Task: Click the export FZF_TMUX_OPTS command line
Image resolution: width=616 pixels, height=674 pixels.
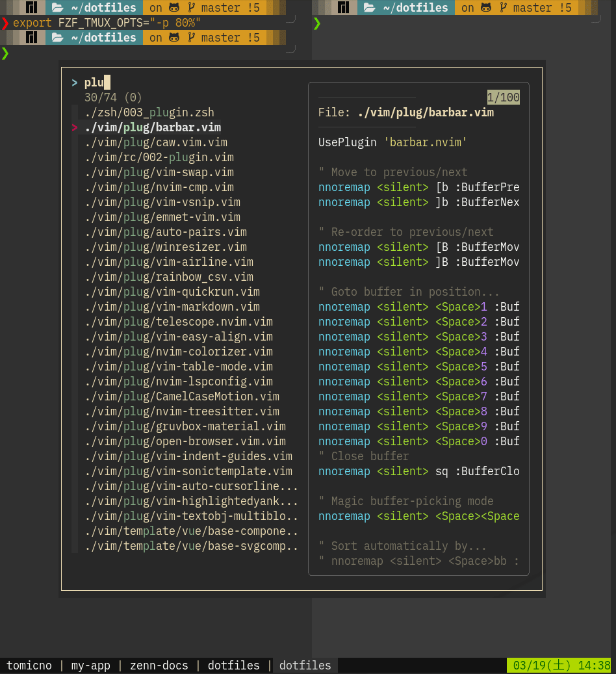Action: [107, 22]
